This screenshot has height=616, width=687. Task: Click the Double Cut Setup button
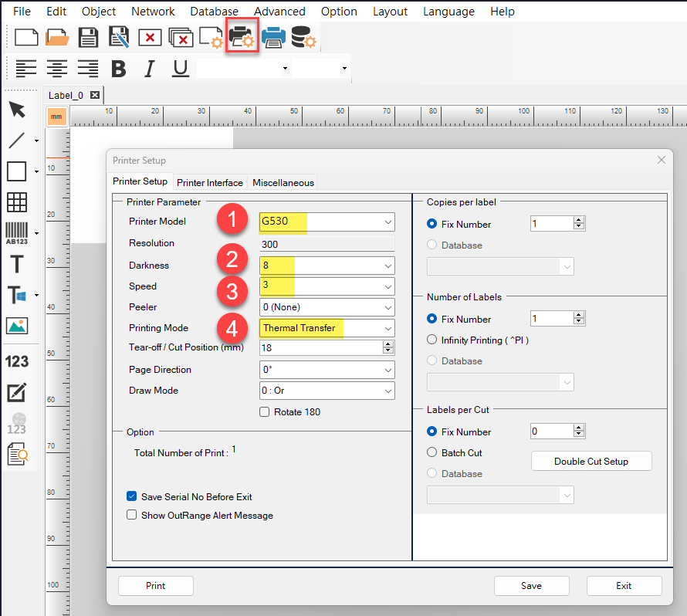click(591, 462)
